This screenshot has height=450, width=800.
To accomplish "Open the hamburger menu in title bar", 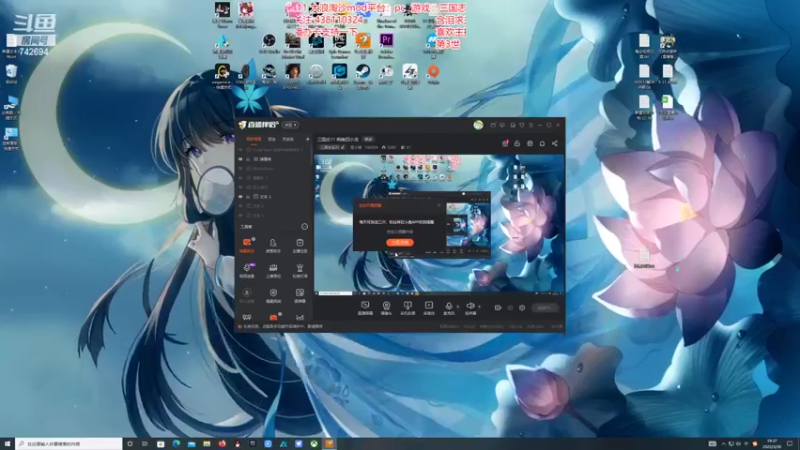I will coord(531,125).
